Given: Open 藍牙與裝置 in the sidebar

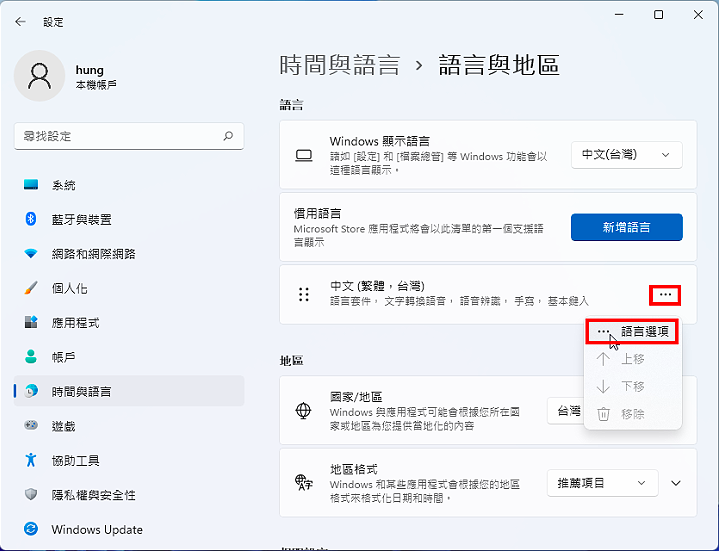Looking at the screenshot, I should pos(129,220).
